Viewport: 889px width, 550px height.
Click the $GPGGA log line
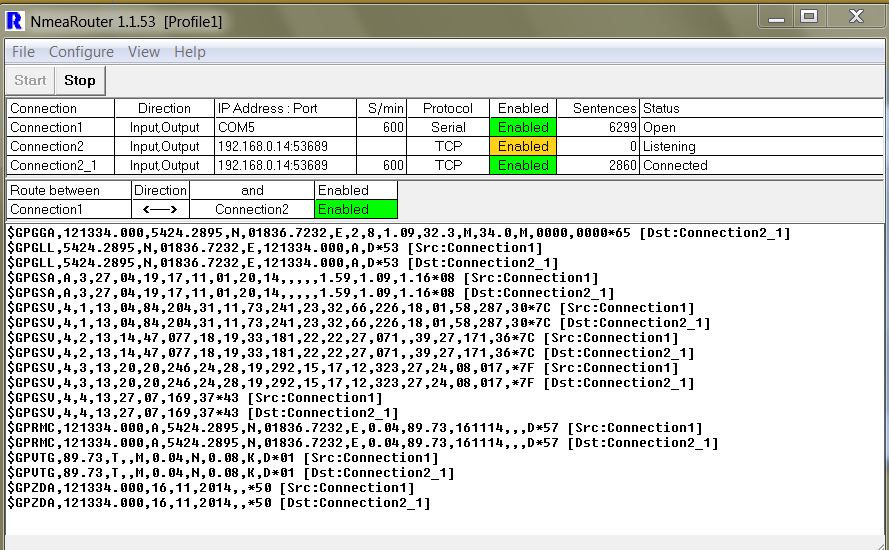[399, 232]
